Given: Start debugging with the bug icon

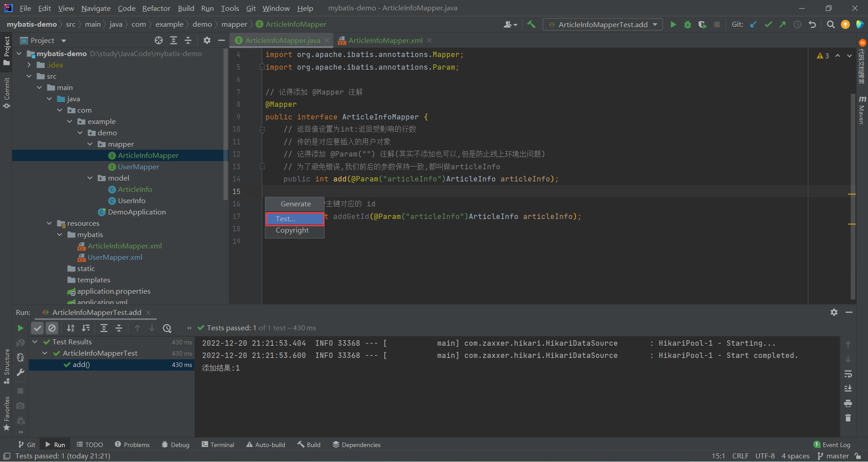Looking at the screenshot, I should [x=688, y=24].
